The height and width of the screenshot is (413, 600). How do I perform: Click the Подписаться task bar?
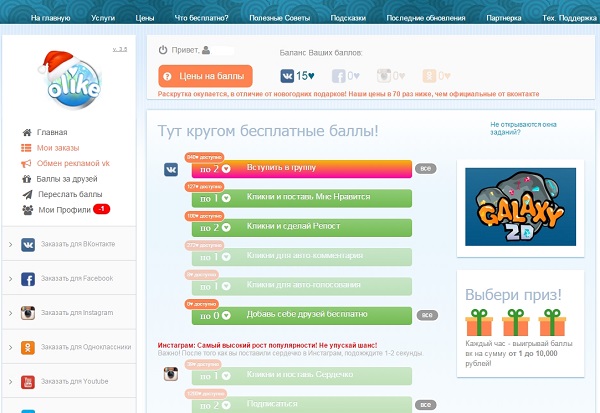[x=302, y=405]
